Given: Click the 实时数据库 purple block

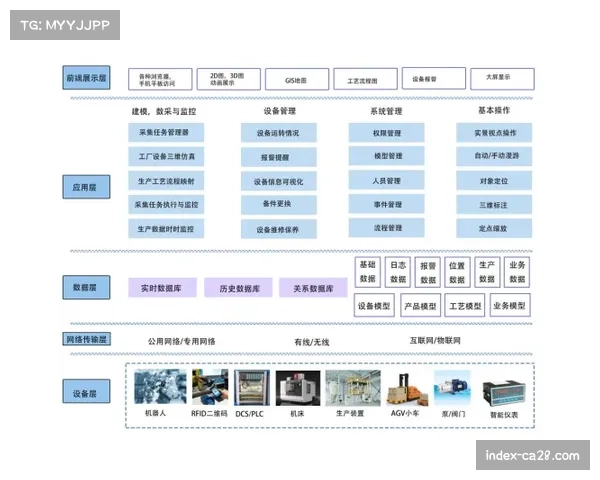Looking at the screenshot, I should click(162, 288).
